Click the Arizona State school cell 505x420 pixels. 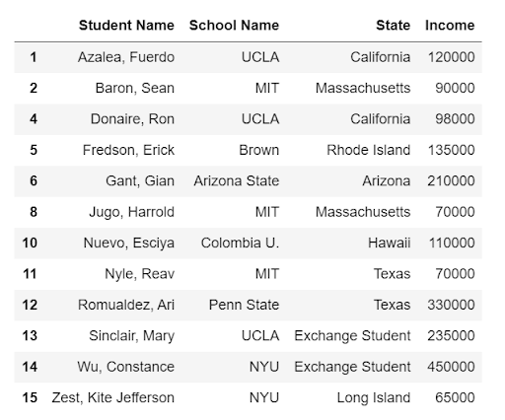click(x=237, y=181)
